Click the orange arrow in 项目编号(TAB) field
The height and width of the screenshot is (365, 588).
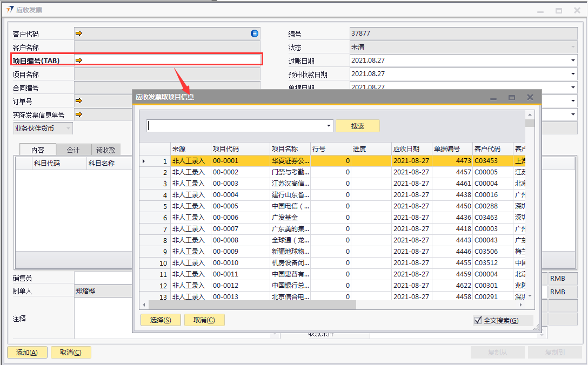coord(79,60)
